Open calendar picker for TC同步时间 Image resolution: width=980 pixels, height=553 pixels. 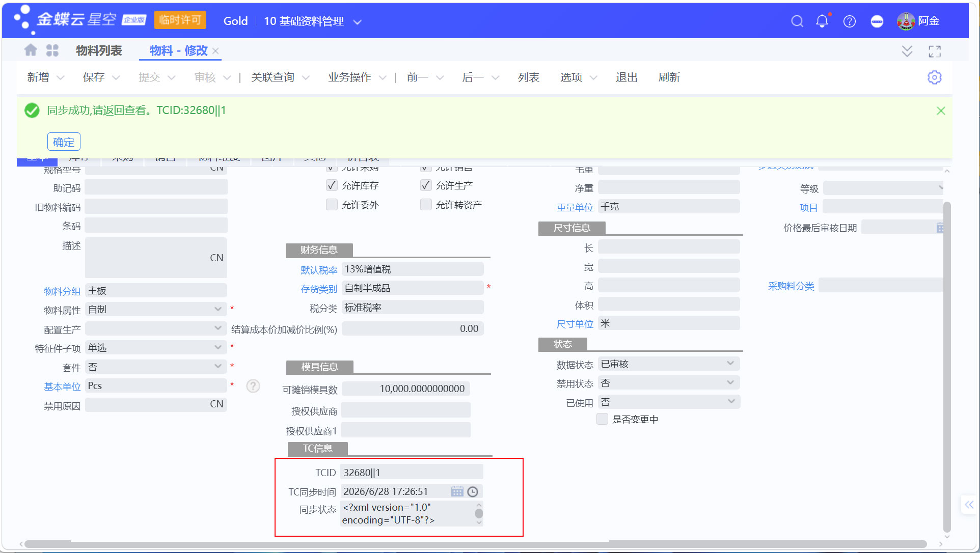(457, 491)
